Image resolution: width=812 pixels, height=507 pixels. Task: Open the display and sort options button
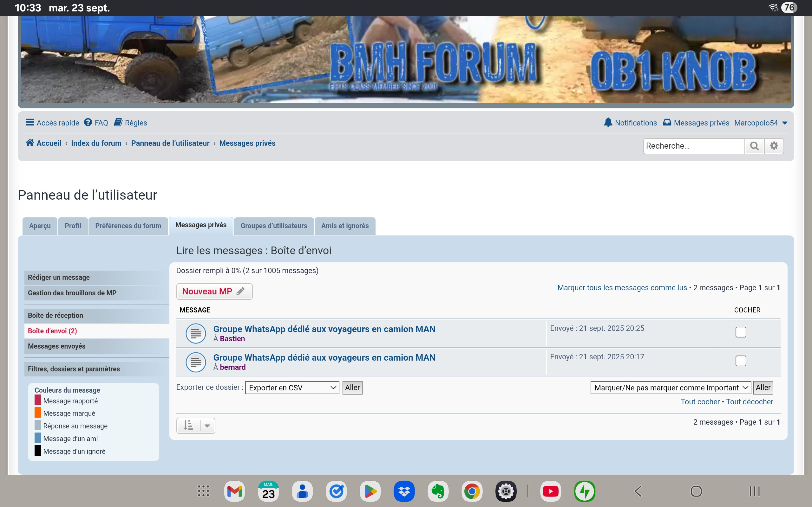[196, 426]
